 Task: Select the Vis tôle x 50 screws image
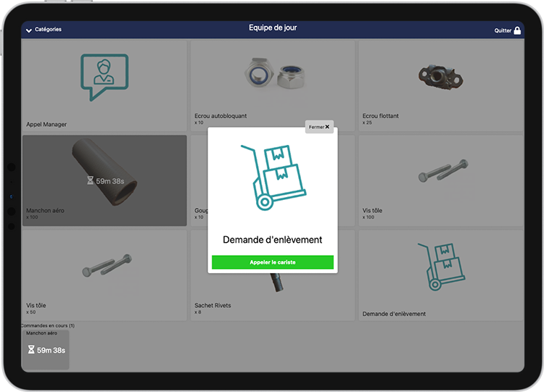pos(107,265)
